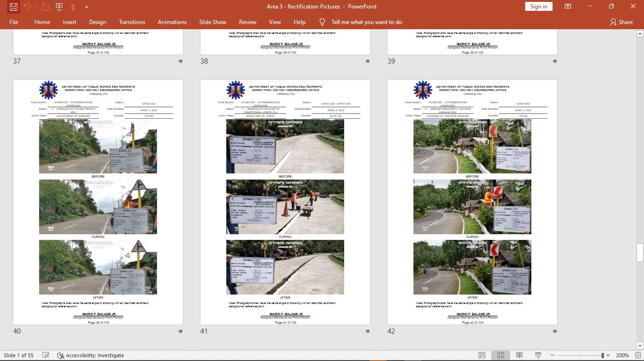Image resolution: width=644 pixels, height=361 pixels.
Task: Click the Share button
Action: [621, 22]
